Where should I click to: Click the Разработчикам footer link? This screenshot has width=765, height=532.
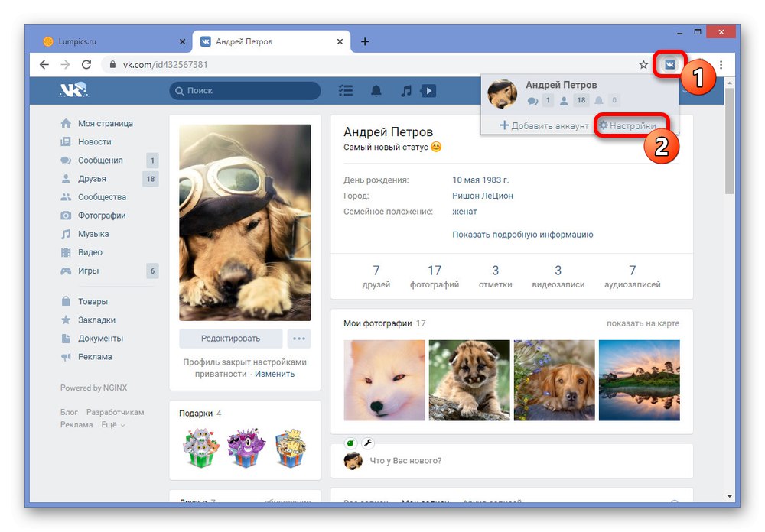click(x=116, y=412)
